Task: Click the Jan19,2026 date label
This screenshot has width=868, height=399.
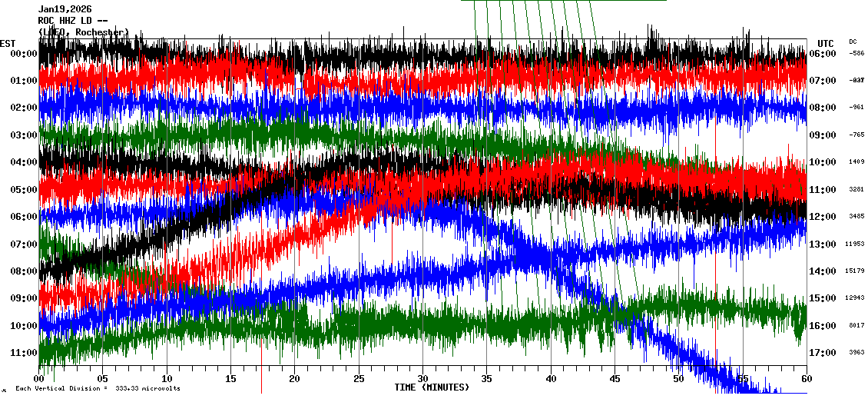Action: pyautogui.click(x=65, y=9)
